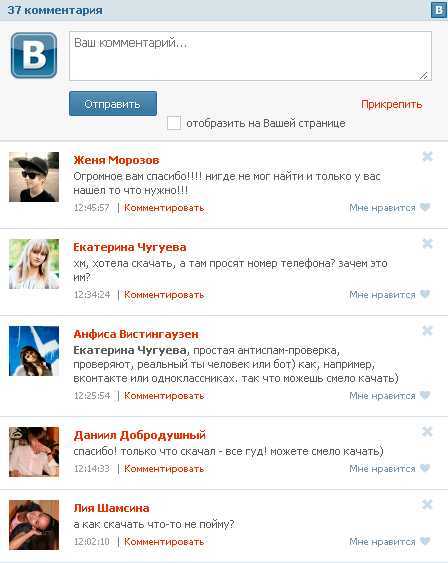Remove Лия Шамсина's comment using the X icon
Viewport: 448px width, 563px height.
(x=427, y=504)
